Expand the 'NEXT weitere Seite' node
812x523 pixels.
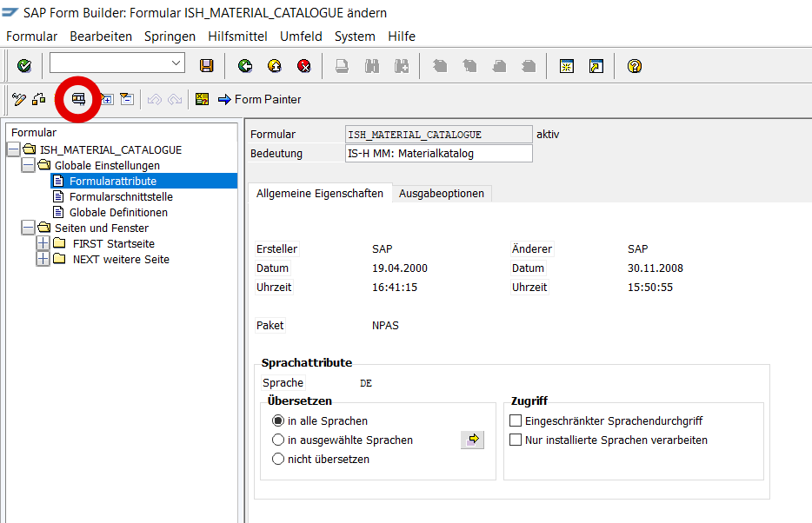point(43,259)
